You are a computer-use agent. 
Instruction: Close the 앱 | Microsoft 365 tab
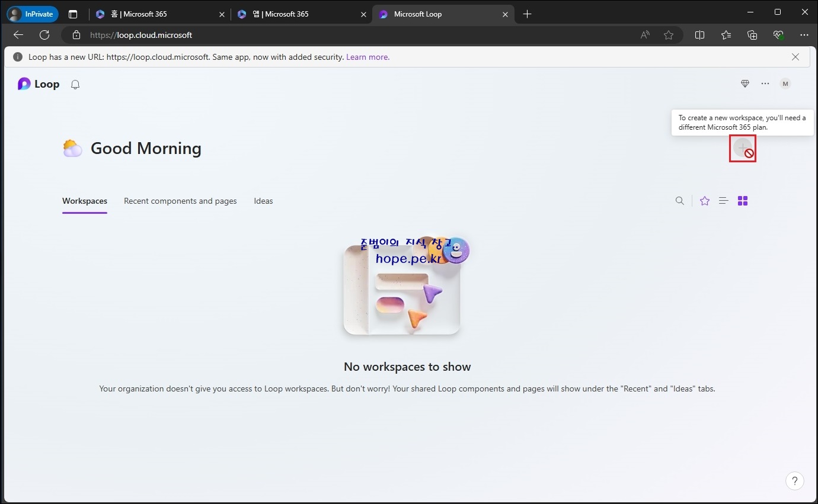click(x=363, y=14)
